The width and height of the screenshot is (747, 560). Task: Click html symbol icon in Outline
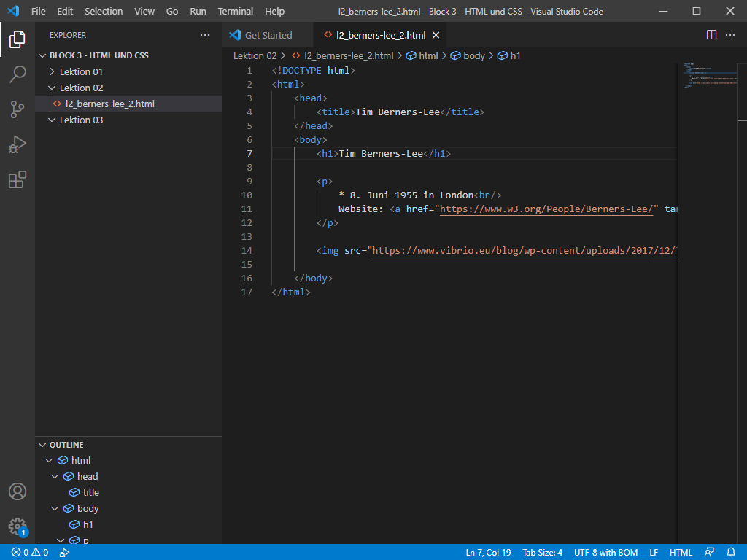63,461
